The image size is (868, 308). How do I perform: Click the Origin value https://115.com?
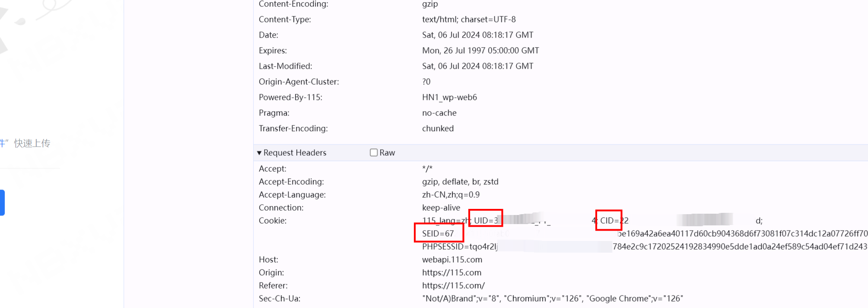pyautogui.click(x=451, y=273)
